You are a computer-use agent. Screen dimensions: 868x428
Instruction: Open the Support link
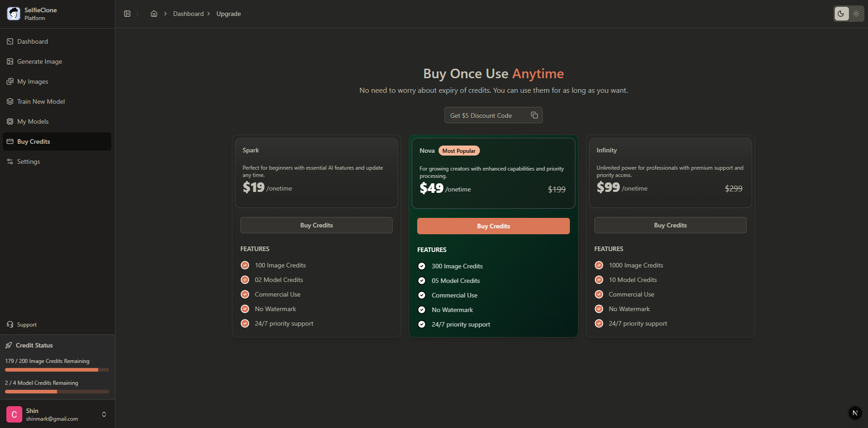(27, 325)
